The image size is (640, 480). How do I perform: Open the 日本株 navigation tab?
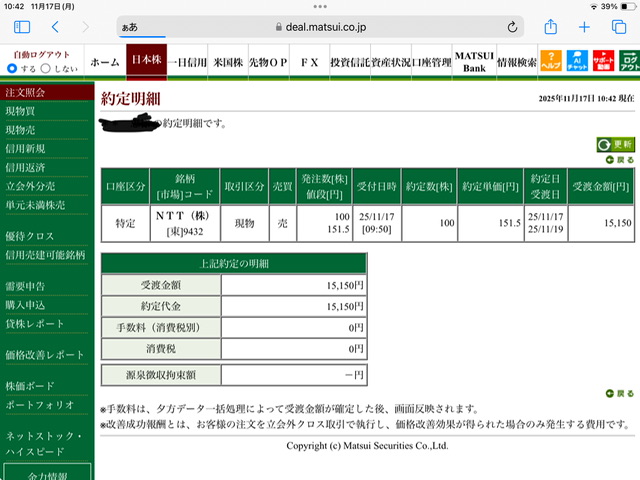pos(147,60)
